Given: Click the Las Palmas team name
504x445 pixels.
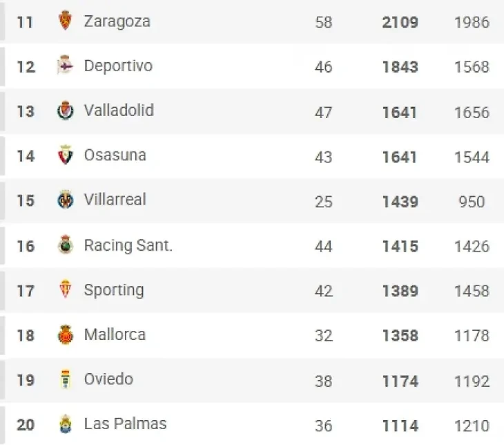Looking at the screenshot, I should click(x=126, y=424).
